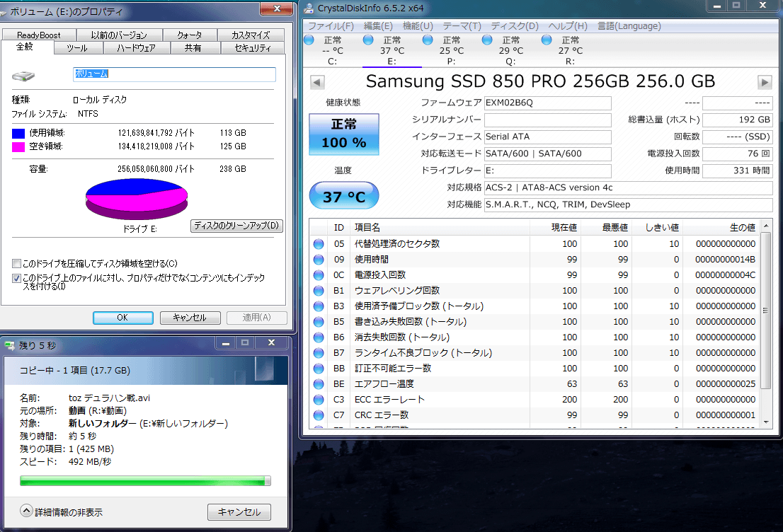Viewport: 783px width, 532px height.
Task: Click the CrystalDiskInfo title bar app icon
Action: [x=309, y=8]
